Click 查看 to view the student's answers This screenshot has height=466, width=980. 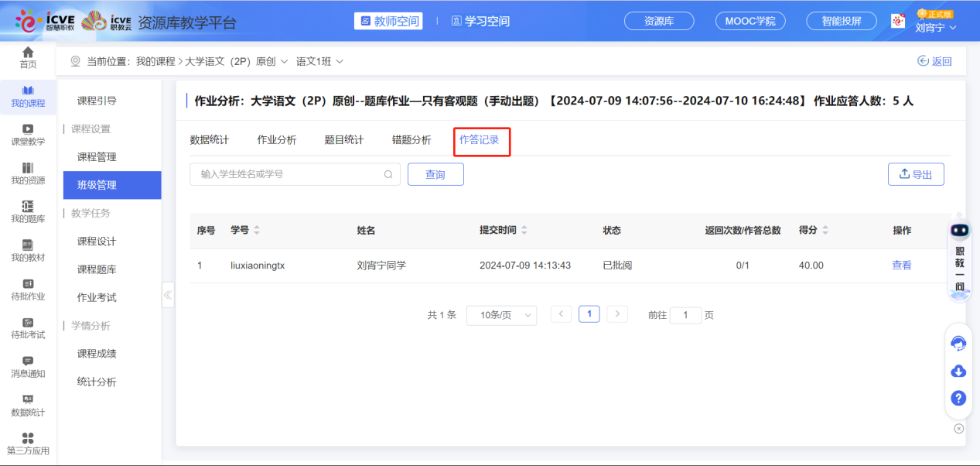901,265
